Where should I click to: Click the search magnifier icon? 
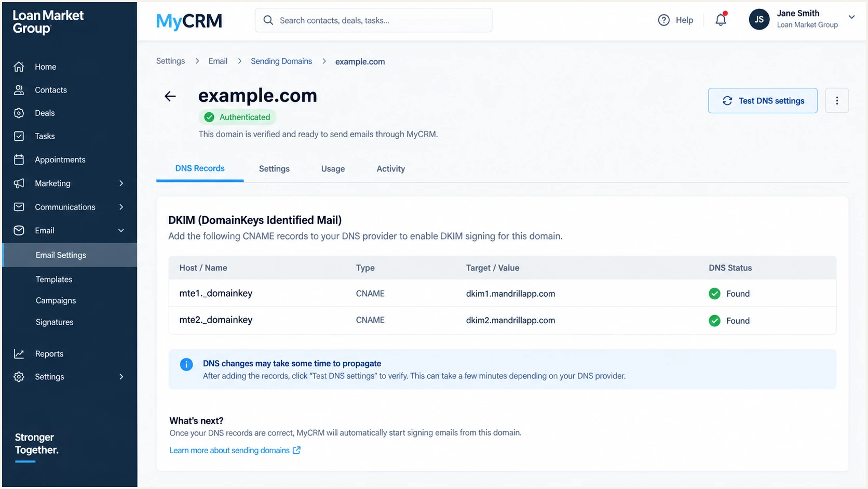[268, 20]
